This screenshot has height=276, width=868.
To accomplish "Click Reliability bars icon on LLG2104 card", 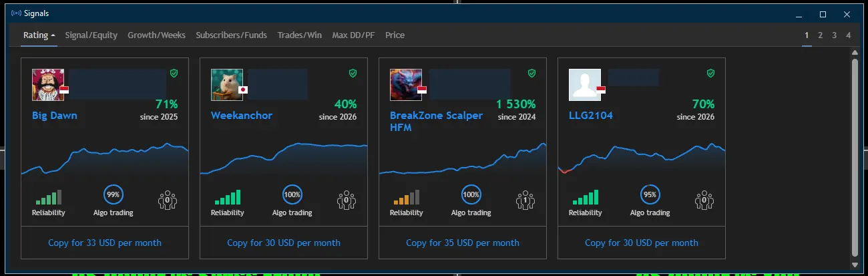I will click(x=586, y=197).
